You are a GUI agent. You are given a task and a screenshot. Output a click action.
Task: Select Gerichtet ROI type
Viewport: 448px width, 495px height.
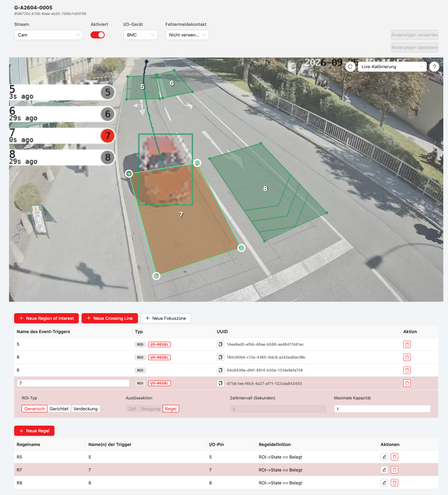pos(59,409)
